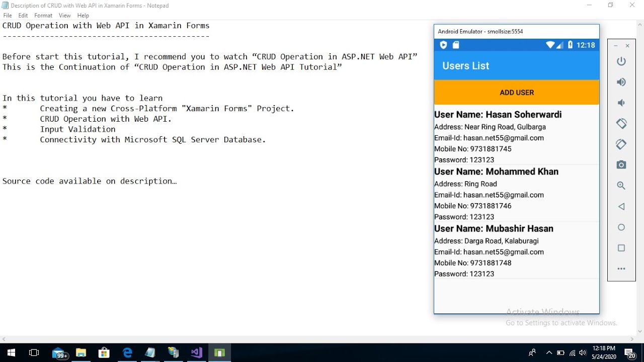Tap the emulator Back triangle button

[621, 207]
